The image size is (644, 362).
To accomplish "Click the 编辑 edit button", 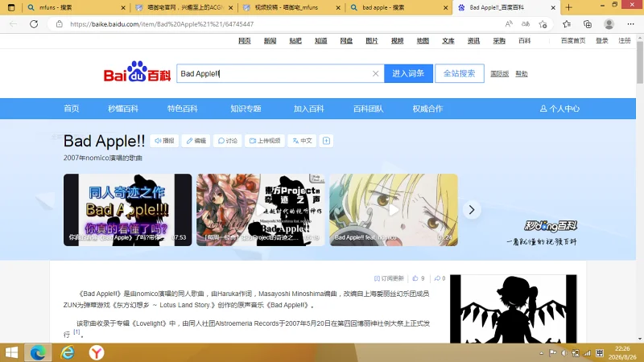I will [196, 141].
